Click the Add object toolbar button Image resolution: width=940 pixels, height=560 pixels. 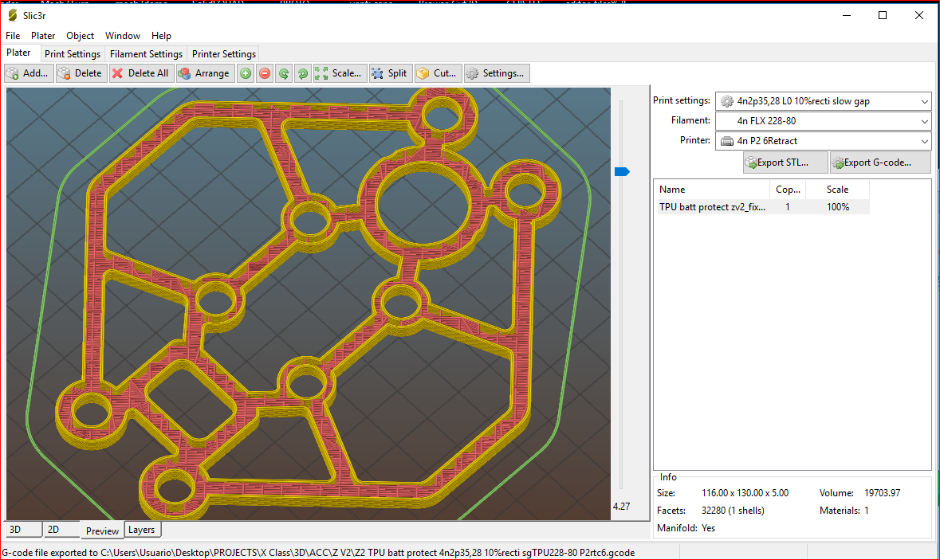[x=28, y=73]
